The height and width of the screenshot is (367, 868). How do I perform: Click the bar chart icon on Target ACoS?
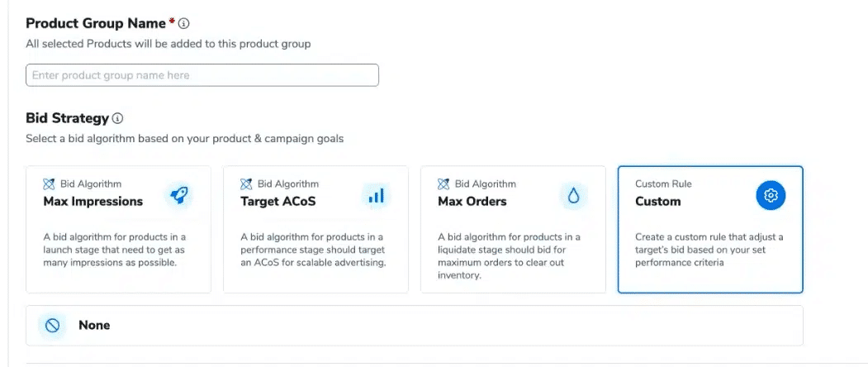376,195
